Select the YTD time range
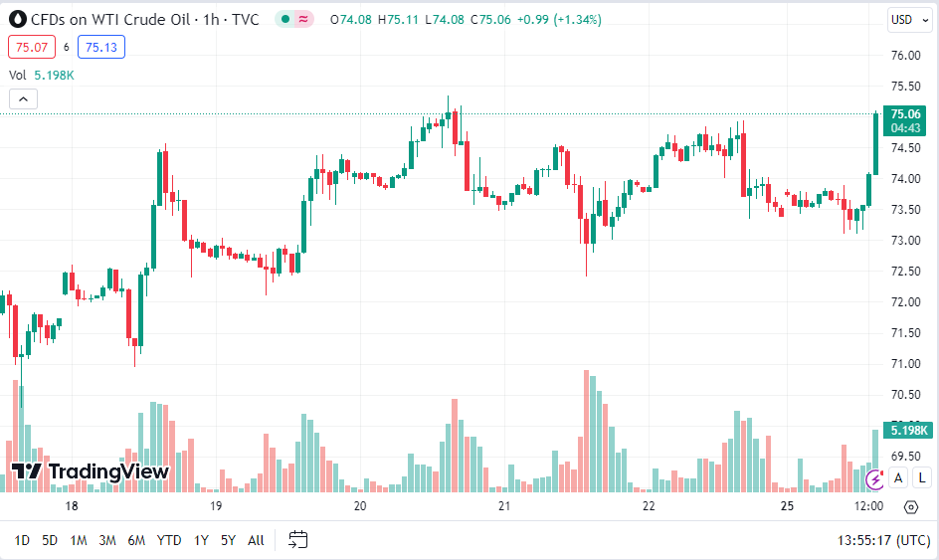 point(169,540)
